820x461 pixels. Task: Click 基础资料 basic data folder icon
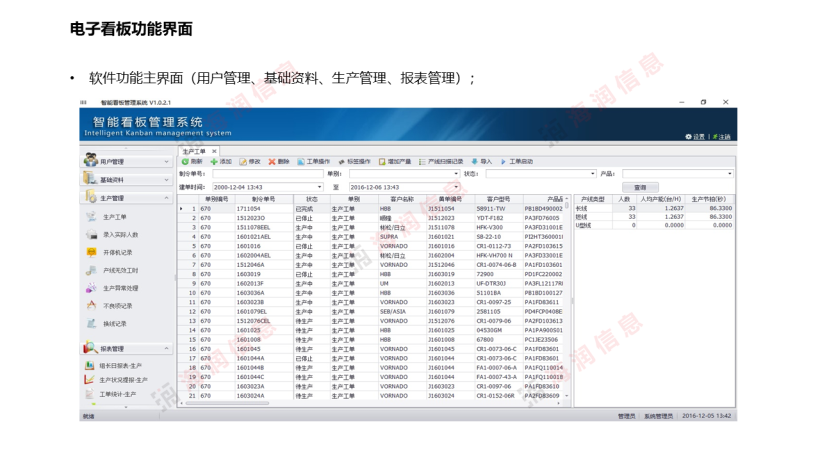click(89, 179)
